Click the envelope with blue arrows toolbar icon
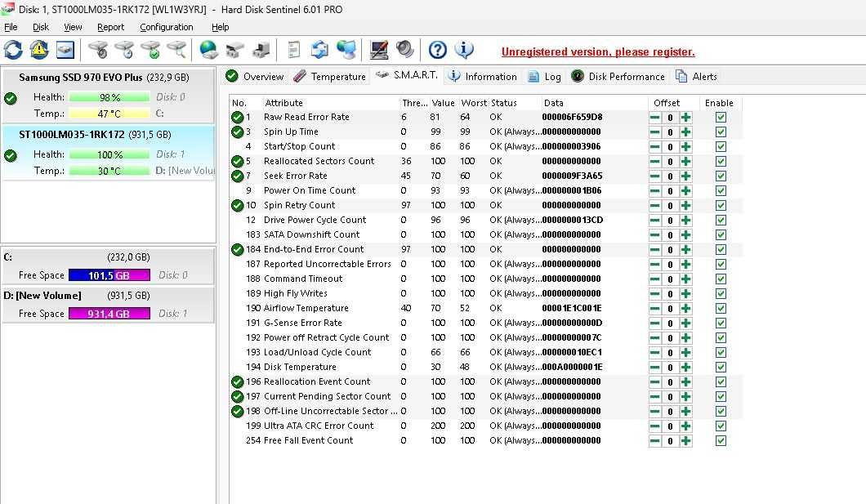 click(319, 50)
